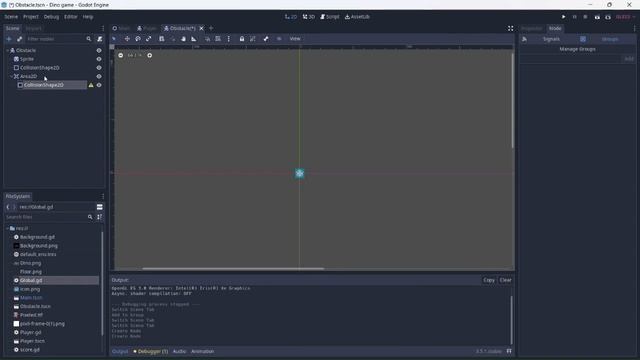The image size is (640, 360).
Task: Zoom out the canvas with minus button
Action: 120,55
